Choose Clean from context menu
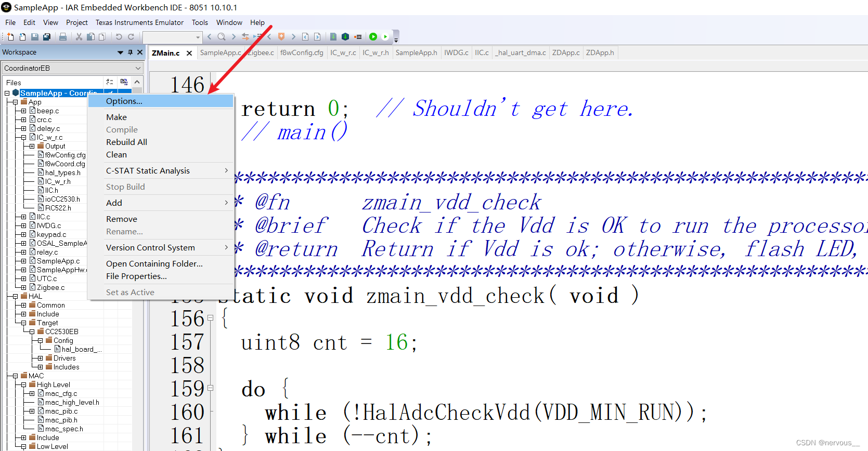 coord(161,155)
